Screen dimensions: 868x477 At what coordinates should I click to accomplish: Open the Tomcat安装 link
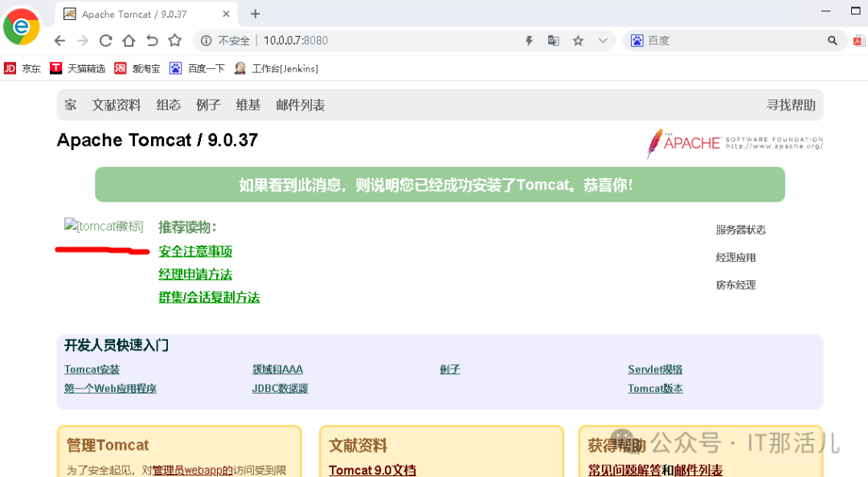coord(92,369)
